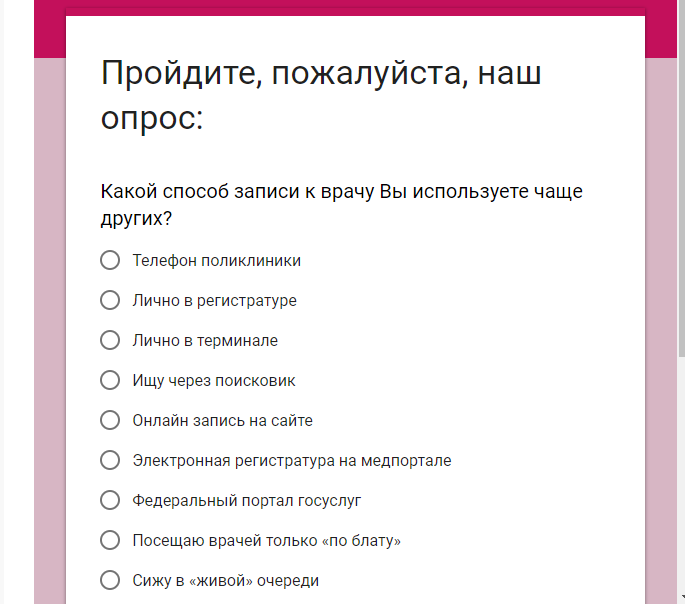685x604 pixels.
Task: Click the 'Посещаю врачей только «по блату»' text
Action: pos(266,540)
